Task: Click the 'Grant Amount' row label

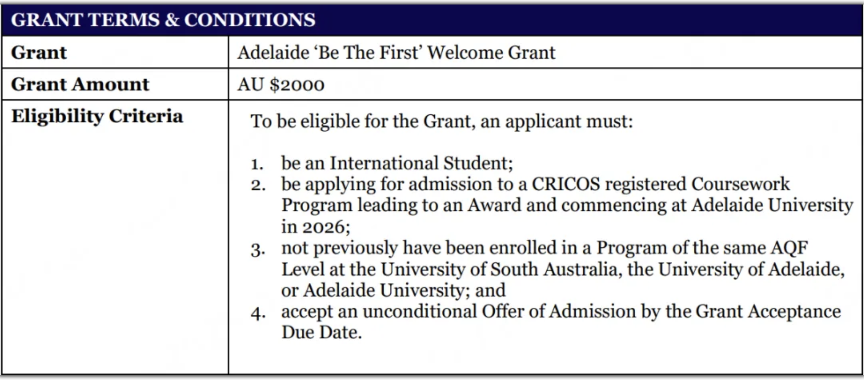Action: (x=80, y=84)
